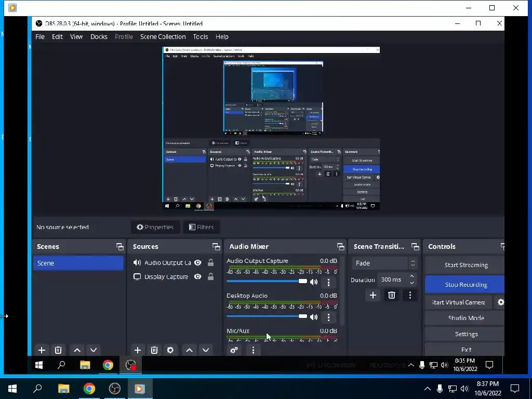Click Start Virtual Camera
This screenshot has width=532, height=399.
click(x=458, y=302)
